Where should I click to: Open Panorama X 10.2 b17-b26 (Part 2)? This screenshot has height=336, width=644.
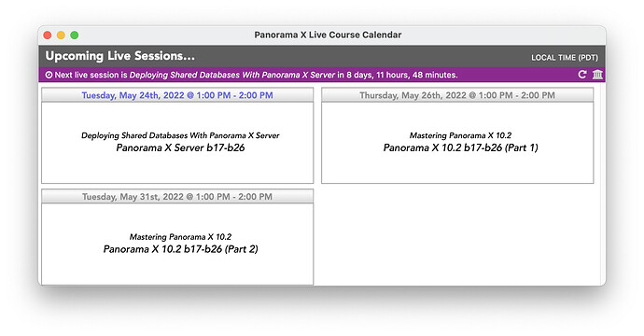180,249
